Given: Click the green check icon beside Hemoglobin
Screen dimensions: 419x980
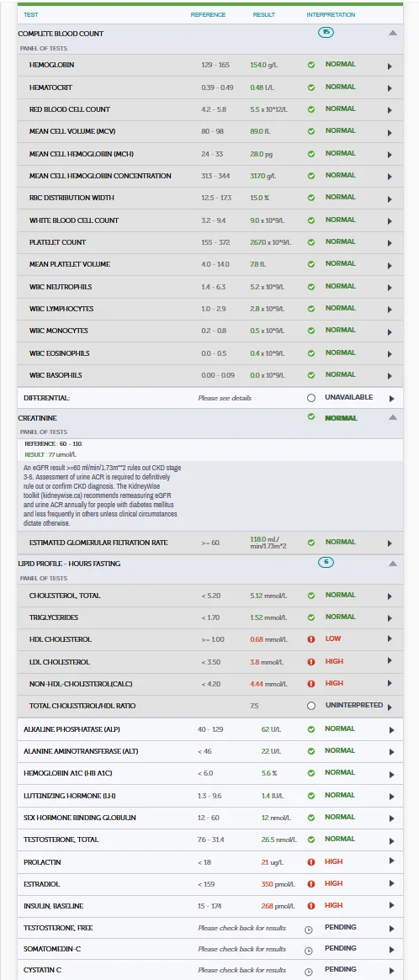Looking at the screenshot, I should tap(310, 65).
